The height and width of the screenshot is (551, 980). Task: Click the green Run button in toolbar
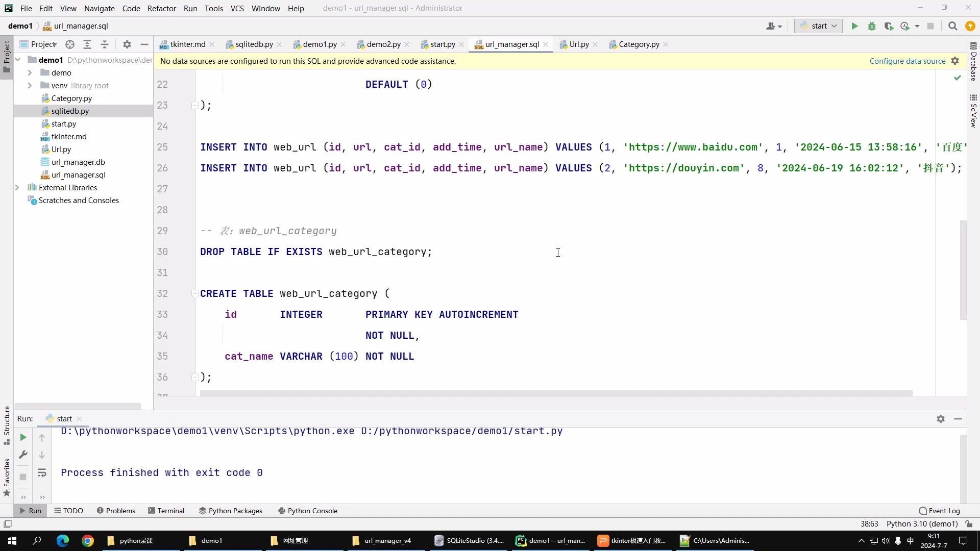[854, 26]
